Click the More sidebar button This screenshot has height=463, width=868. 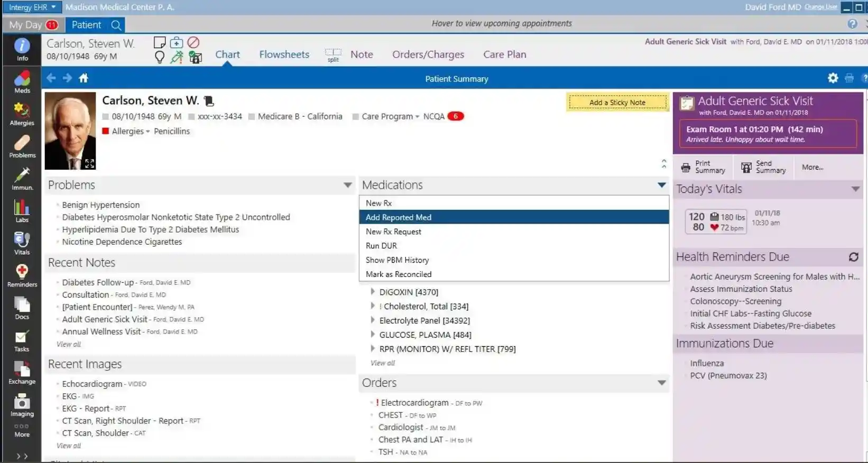[x=22, y=431]
